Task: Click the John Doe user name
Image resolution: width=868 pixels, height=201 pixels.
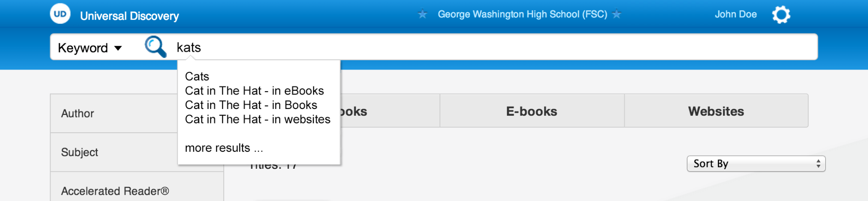Action: point(736,14)
